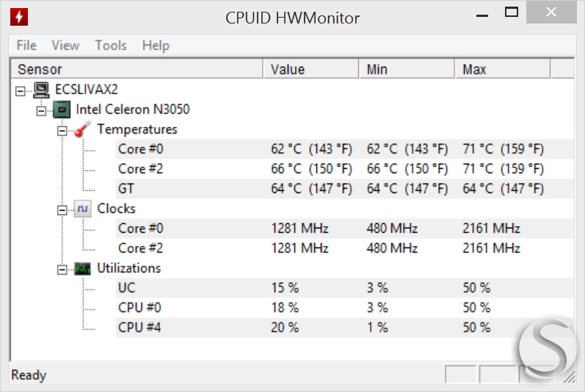The width and height of the screenshot is (585, 392).
Task: Open the File menu
Action: click(x=26, y=46)
